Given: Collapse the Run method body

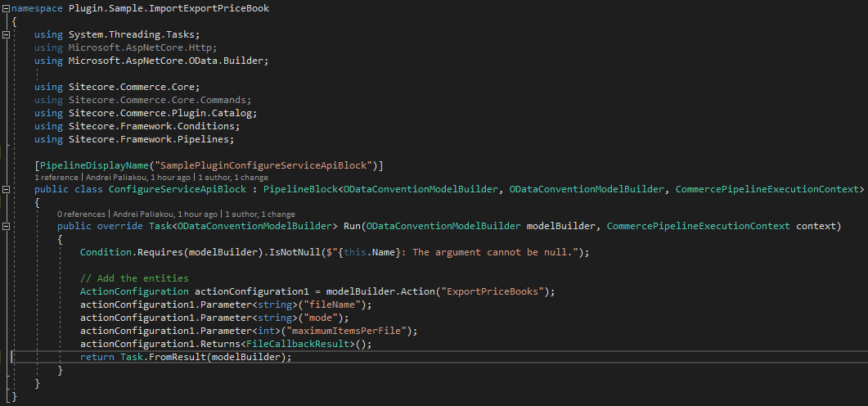Looking at the screenshot, I should pos(6,226).
